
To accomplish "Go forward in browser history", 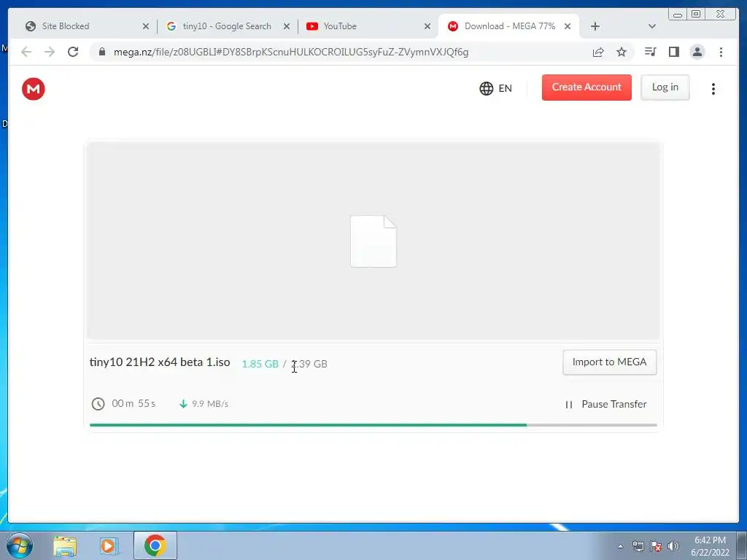I will (50, 52).
